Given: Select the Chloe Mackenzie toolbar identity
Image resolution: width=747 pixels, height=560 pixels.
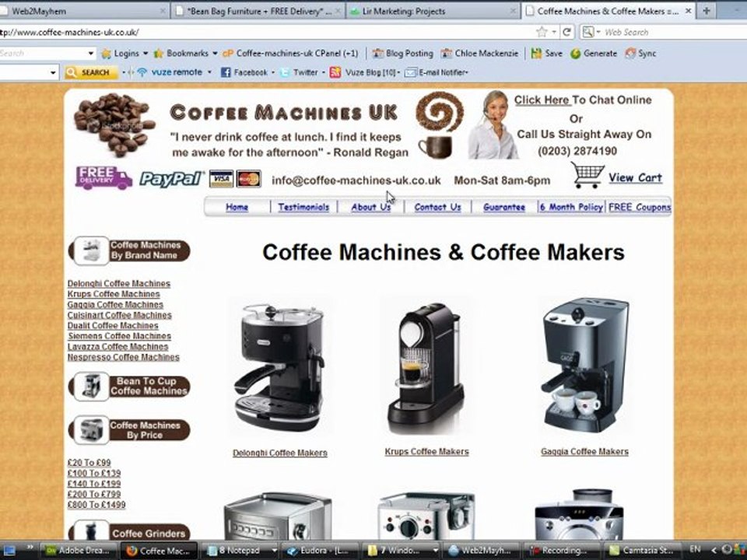Looking at the screenshot, I should 480,54.
